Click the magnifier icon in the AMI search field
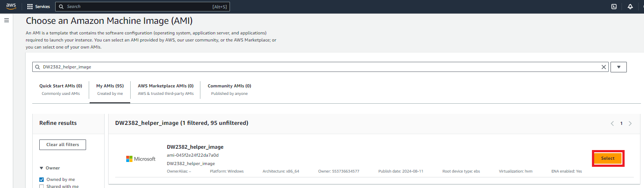 click(38, 67)
